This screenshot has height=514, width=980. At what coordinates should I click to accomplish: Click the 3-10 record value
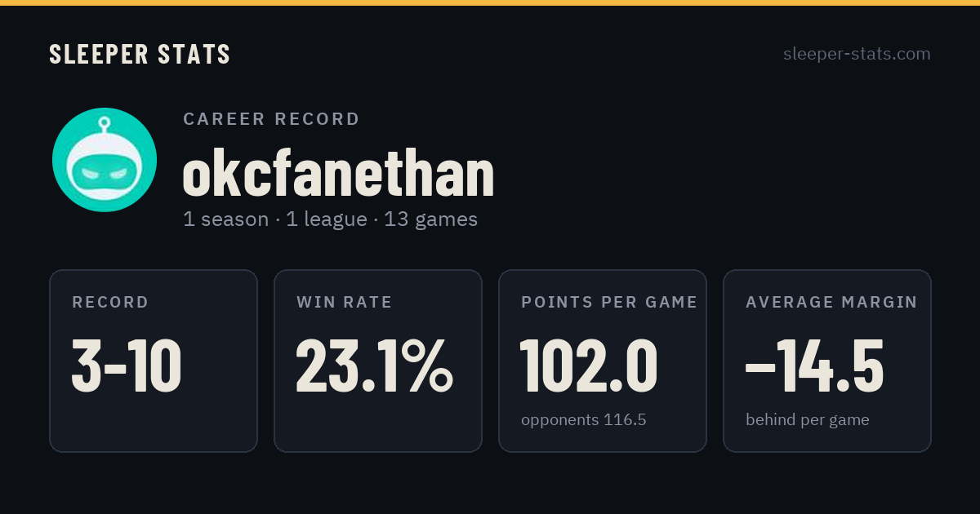coord(127,366)
